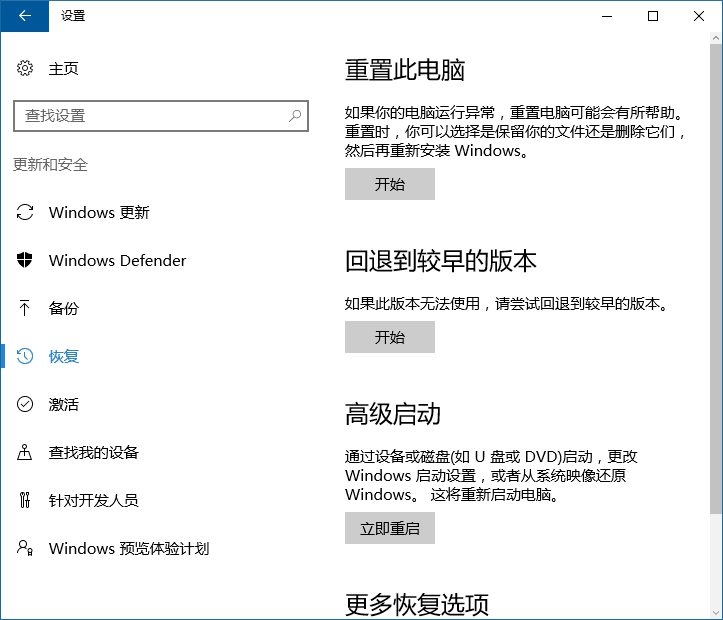723x620 pixels.
Task: Maximize the 设置 window
Action: pos(653,15)
